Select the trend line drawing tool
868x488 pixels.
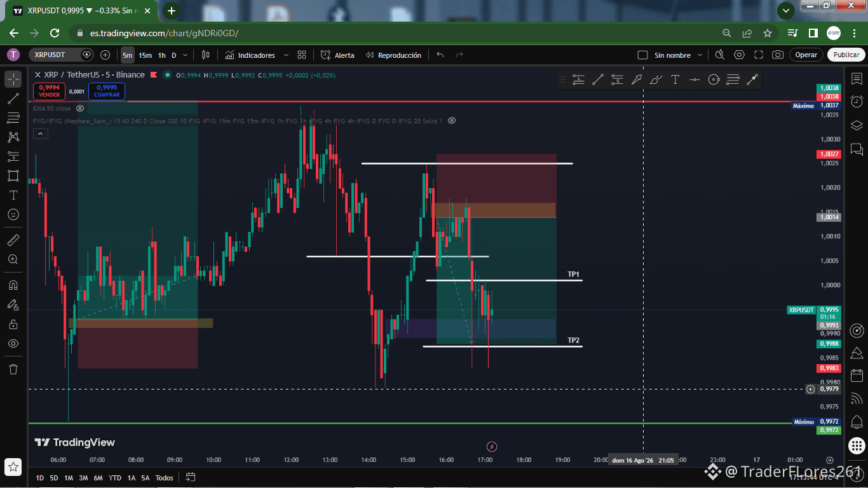(x=13, y=98)
